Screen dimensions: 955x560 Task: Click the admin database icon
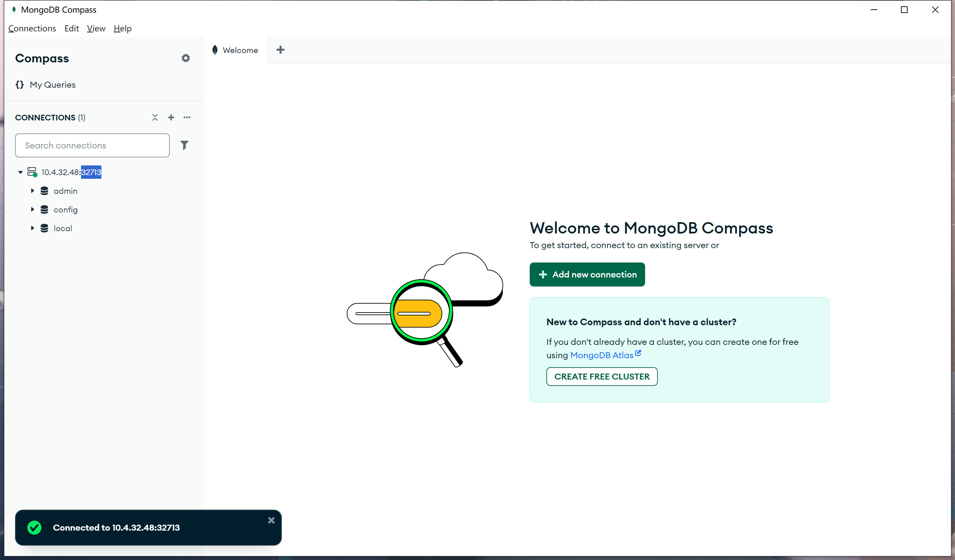coord(44,190)
